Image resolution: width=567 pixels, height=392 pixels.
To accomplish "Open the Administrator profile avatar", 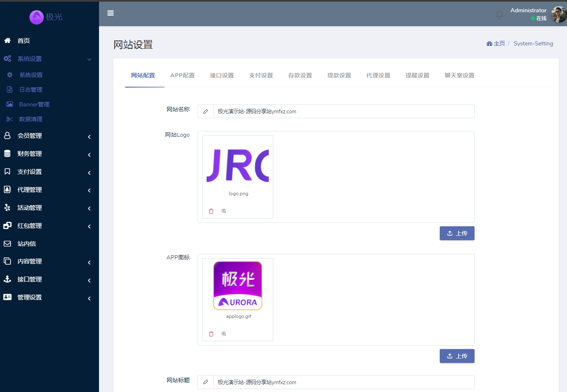I will (x=558, y=14).
